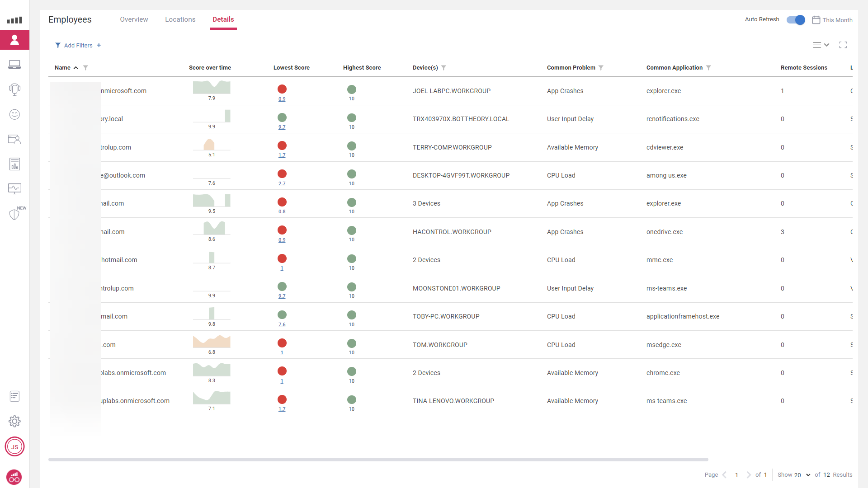Open the shield icon marked NEW
This screenshot has width=868, height=488.
14,214
